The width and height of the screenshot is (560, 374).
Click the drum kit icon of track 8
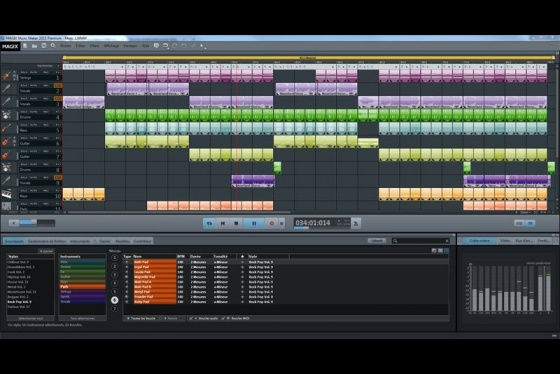(6, 168)
